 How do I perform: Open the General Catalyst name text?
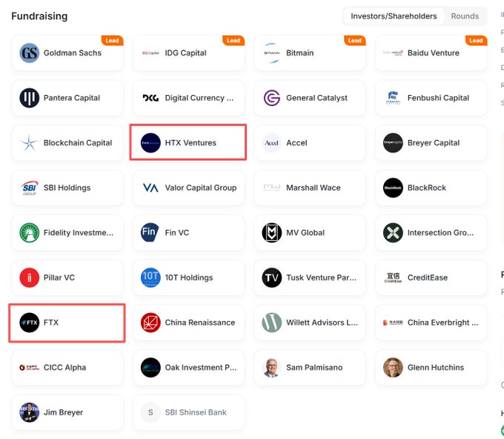[x=316, y=98]
